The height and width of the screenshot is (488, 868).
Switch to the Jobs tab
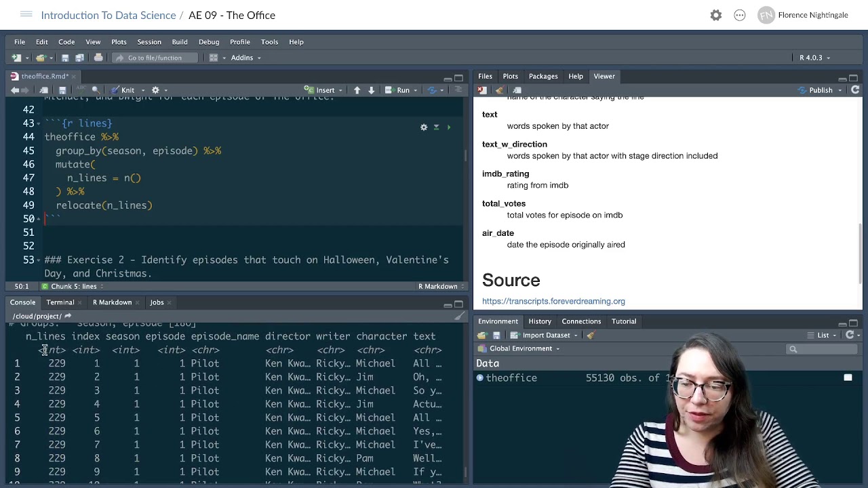point(157,302)
